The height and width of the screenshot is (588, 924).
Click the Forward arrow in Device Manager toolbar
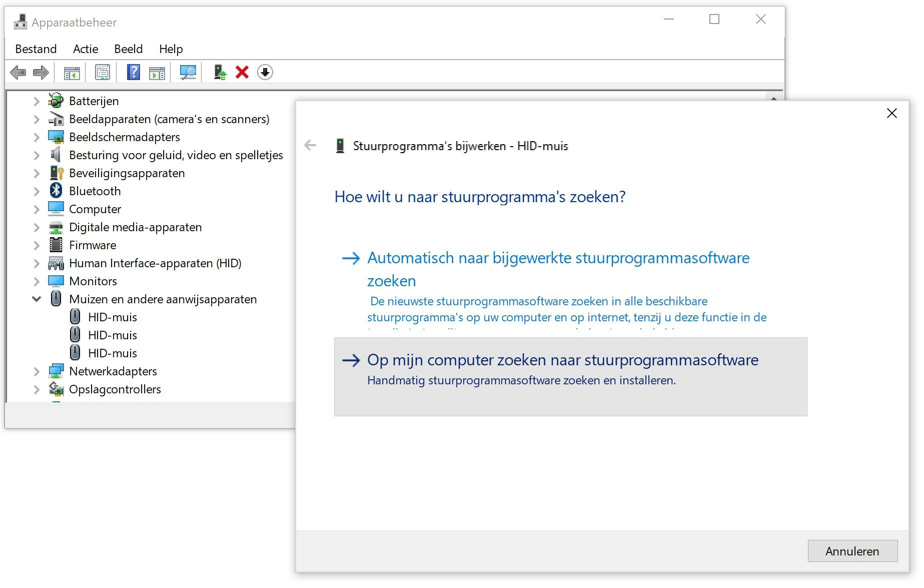tap(41, 73)
